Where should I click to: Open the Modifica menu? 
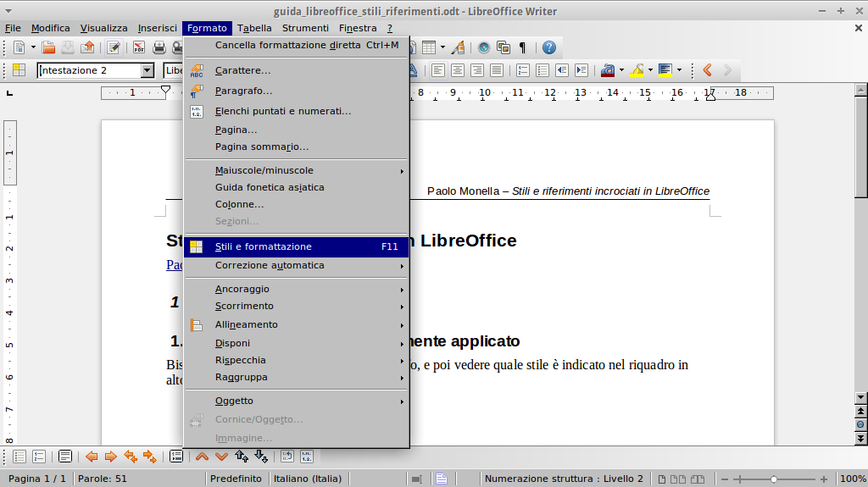[x=50, y=28]
